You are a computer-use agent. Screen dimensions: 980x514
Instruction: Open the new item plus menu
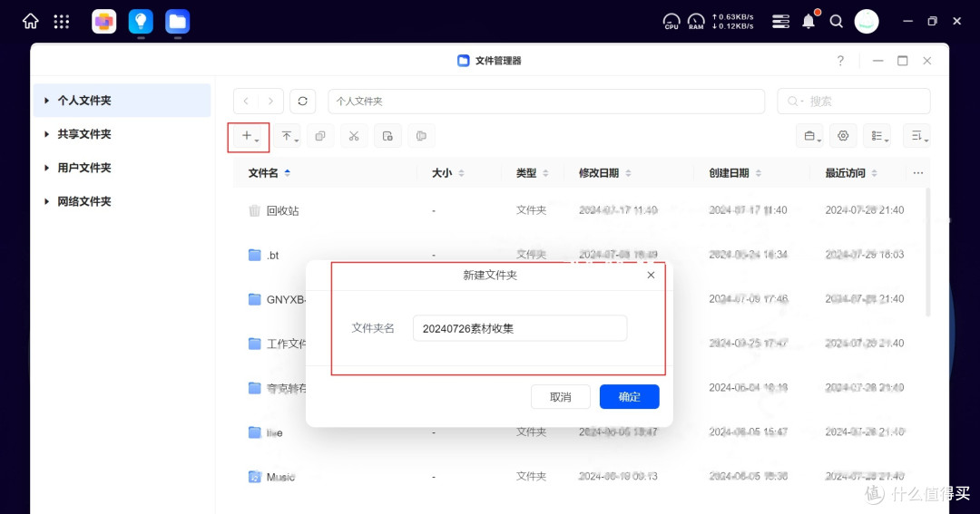(x=249, y=136)
